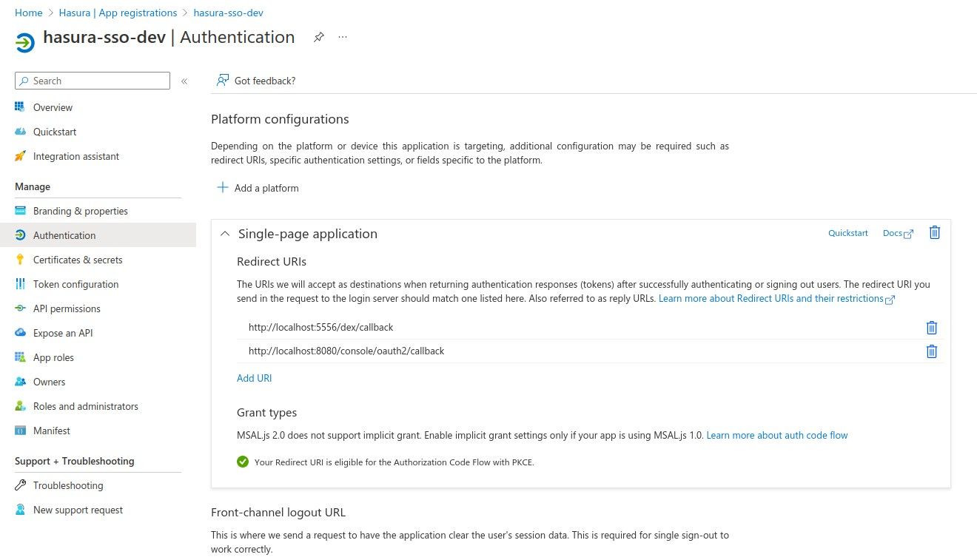Open Roles and administrators

[86, 405]
